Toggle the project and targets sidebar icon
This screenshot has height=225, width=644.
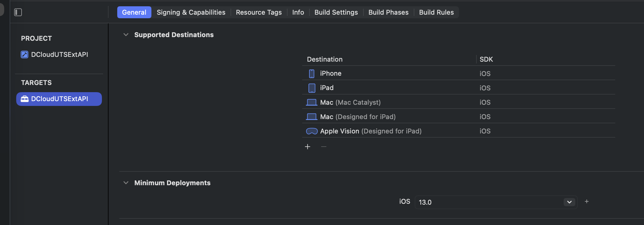[18, 12]
